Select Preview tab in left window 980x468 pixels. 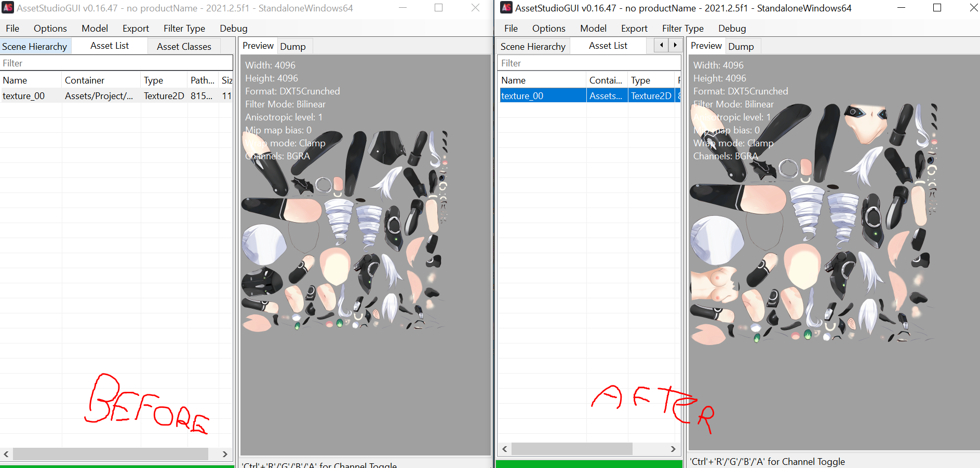[258, 46]
